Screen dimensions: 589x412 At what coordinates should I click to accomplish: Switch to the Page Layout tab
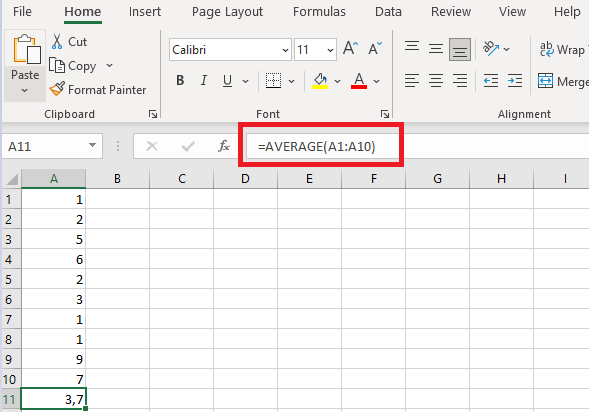coord(227,12)
